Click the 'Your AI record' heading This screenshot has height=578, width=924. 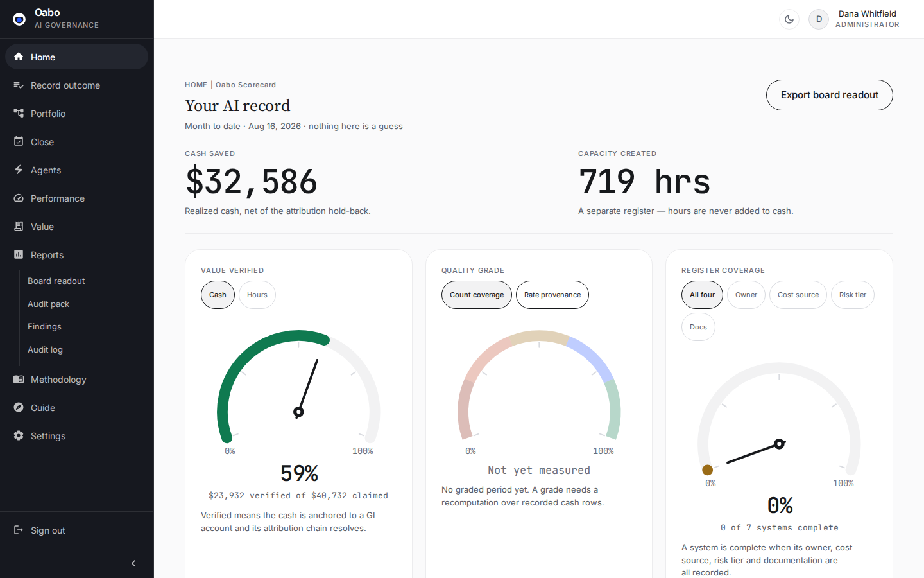coord(237,106)
